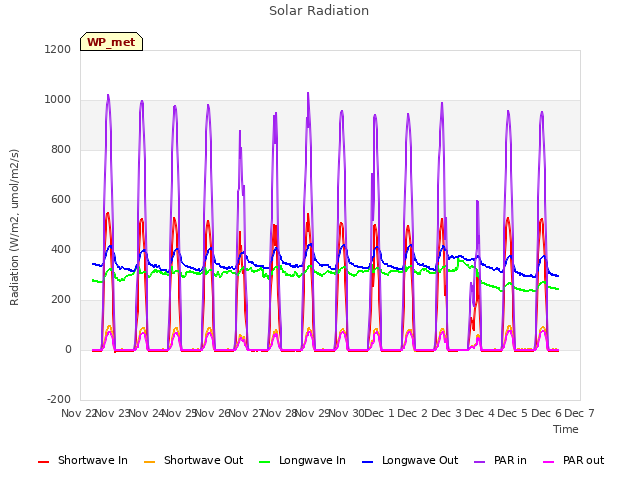
Task: Click the 1200 y-axis tick label
Action: [x=58, y=49]
